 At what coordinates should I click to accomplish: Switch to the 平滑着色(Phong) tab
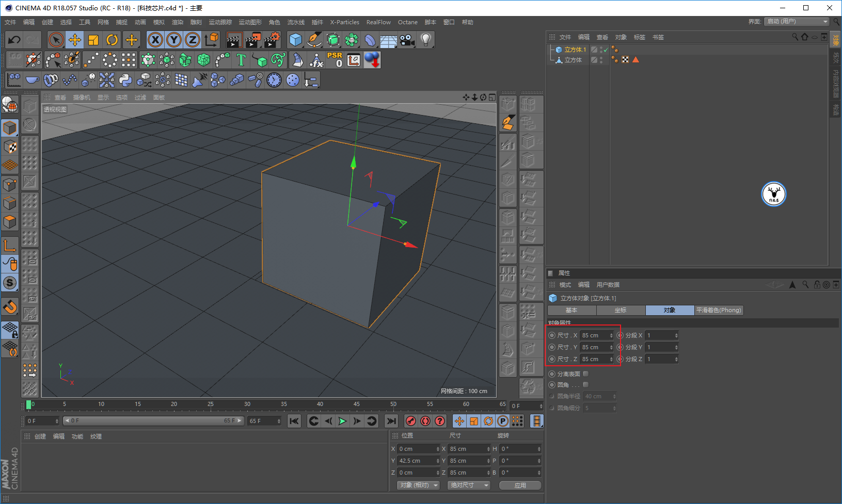[719, 310]
